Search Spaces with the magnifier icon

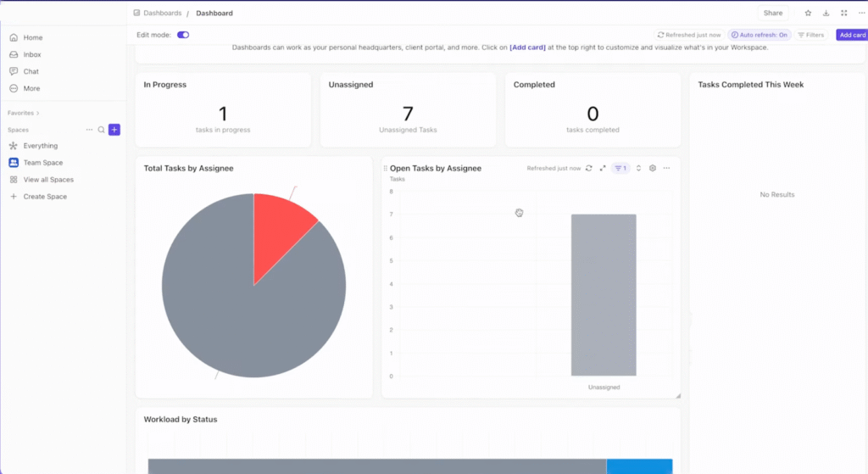click(101, 130)
